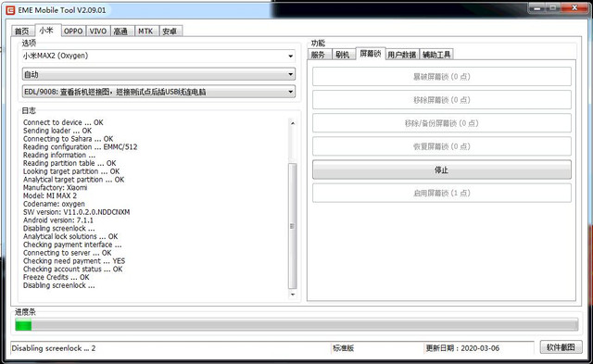Click the log line 'Android version: 7.1.1'
593x364 pixels.
pyautogui.click(x=58, y=220)
